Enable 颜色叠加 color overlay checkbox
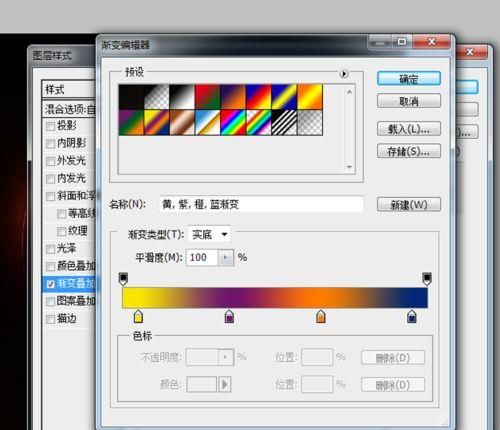 point(50,266)
